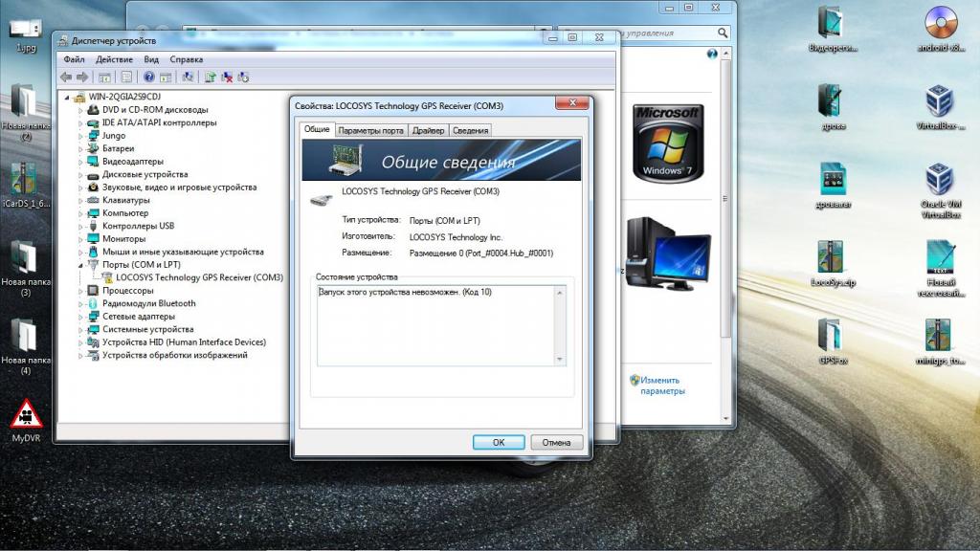This screenshot has height=551, width=980.
Task: Collapse the Порты (COM и LPT) node
Action: [x=81, y=265]
